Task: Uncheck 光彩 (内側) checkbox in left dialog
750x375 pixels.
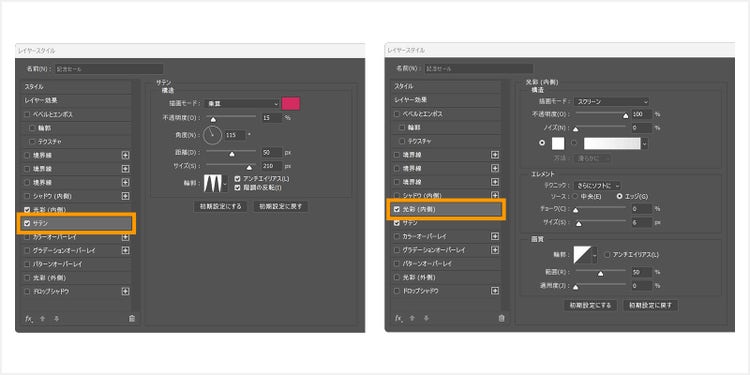Action: click(27, 210)
